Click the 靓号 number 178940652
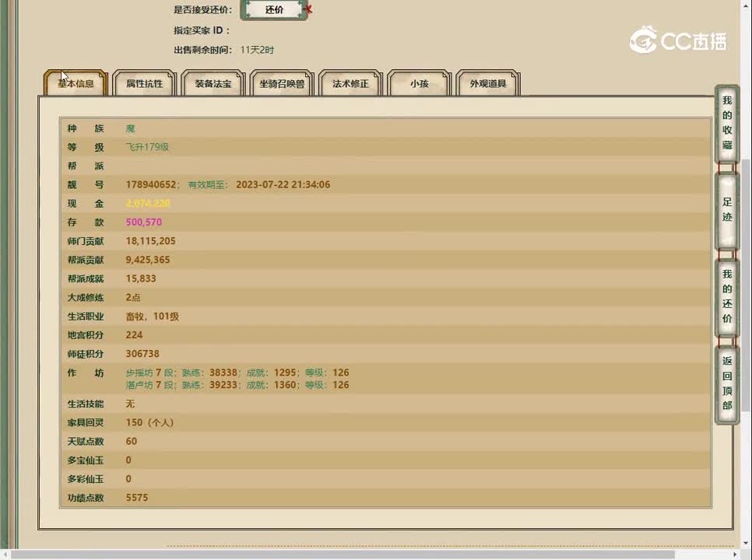Viewport: 752px width, 560px height. pos(151,185)
